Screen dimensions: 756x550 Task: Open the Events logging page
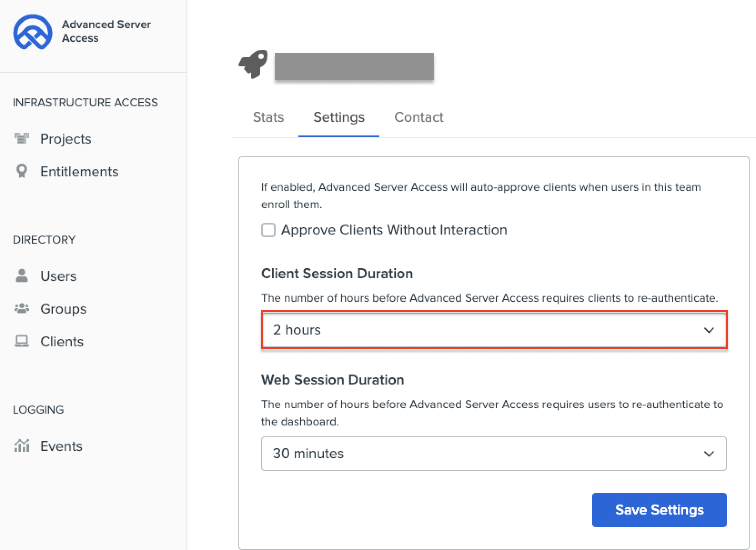click(61, 446)
